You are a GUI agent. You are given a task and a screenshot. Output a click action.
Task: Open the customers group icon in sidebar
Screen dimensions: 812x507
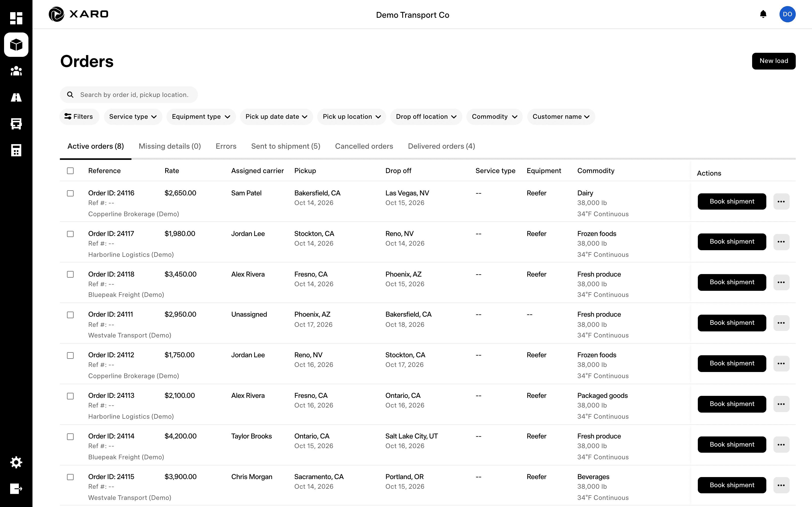tap(16, 71)
